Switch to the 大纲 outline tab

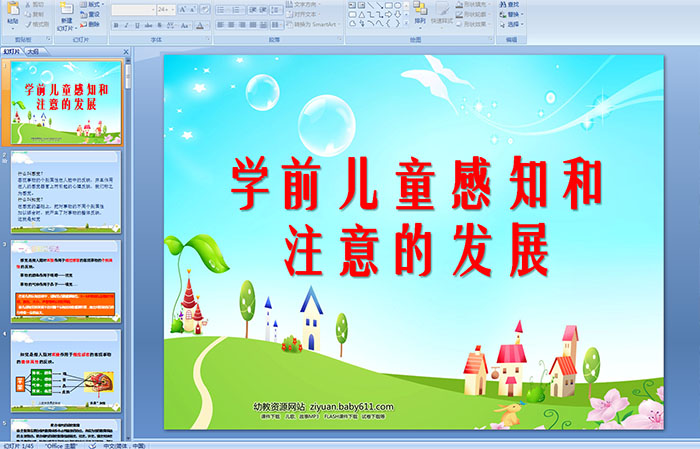pos(33,52)
